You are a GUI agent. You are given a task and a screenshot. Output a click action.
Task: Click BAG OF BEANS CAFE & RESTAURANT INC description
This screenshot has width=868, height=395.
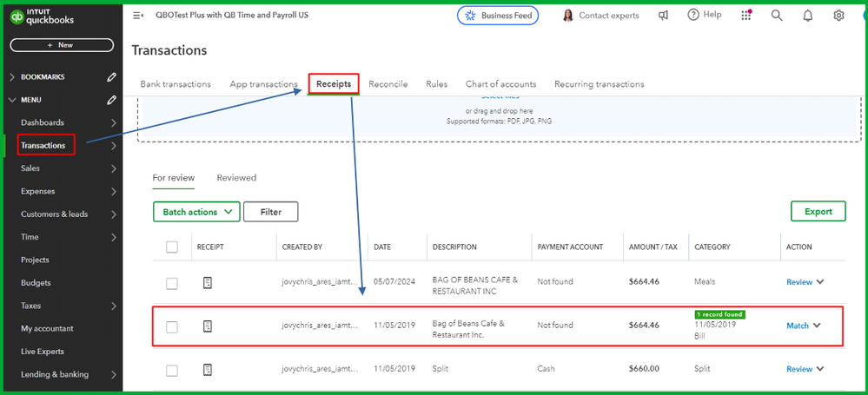coord(475,286)
